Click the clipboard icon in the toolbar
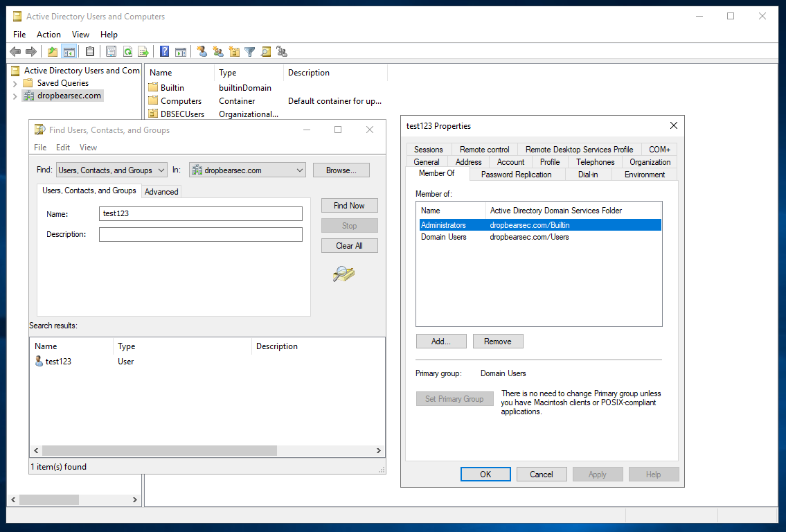 click(x=90, y=52)
